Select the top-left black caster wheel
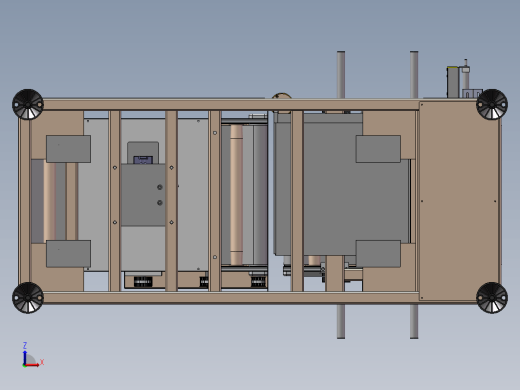This screenshot has width=520, height=390. [28, 104]
